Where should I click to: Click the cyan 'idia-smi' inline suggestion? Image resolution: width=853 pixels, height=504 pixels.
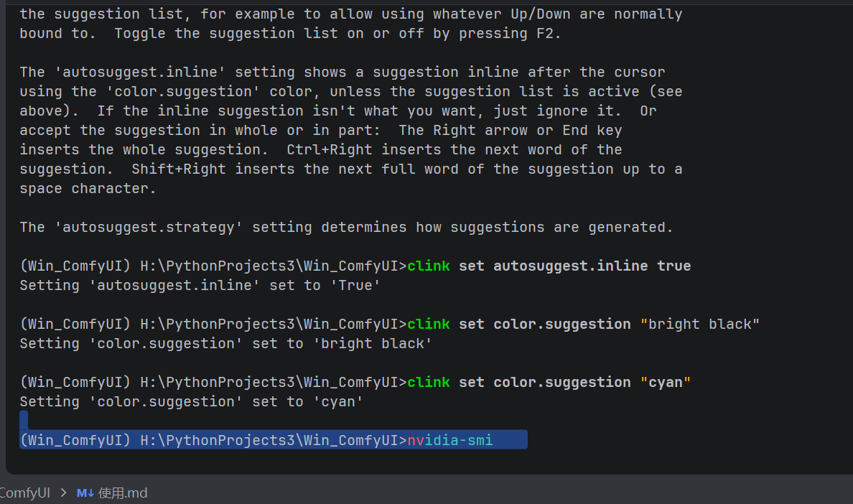(x=459, y=440)
